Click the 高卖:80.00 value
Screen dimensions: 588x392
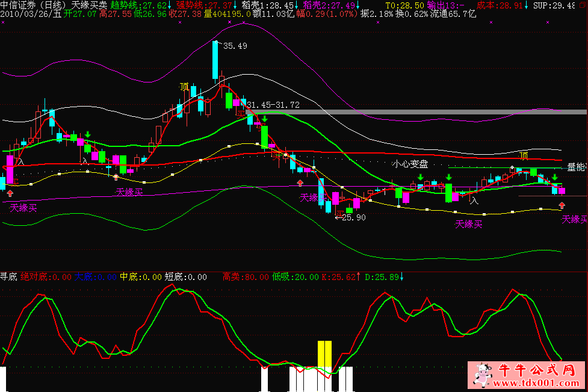[246, 277]
